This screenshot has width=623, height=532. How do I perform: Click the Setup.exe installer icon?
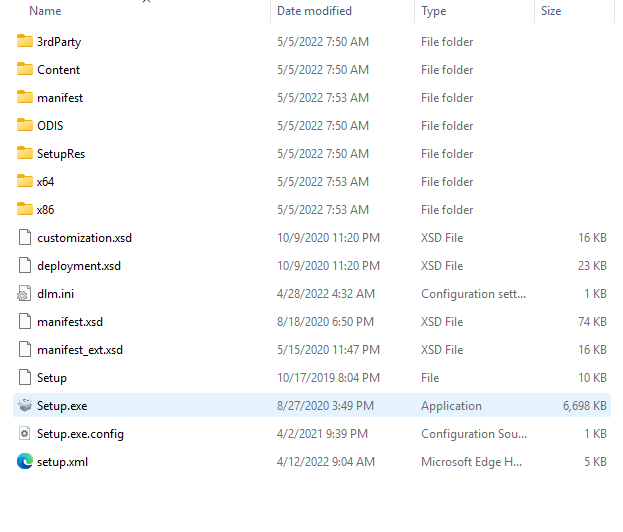pyautogui.click(x=25, y=405)
